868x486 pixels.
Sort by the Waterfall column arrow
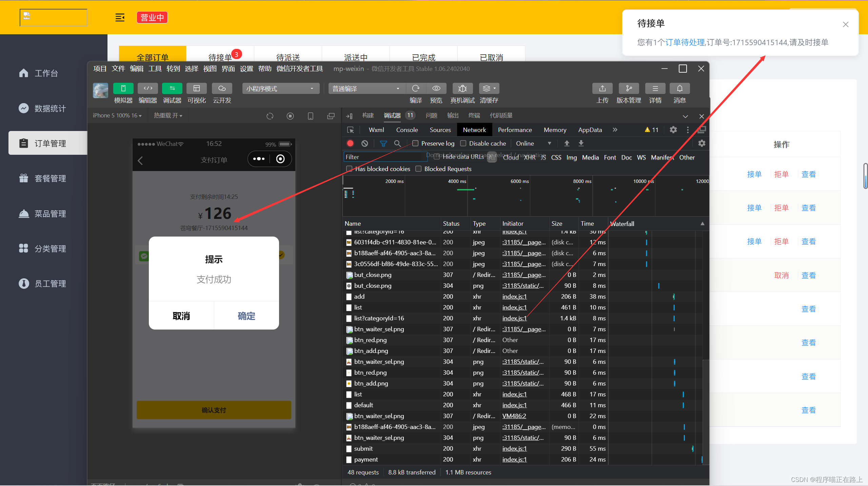(x=703, y=224)
